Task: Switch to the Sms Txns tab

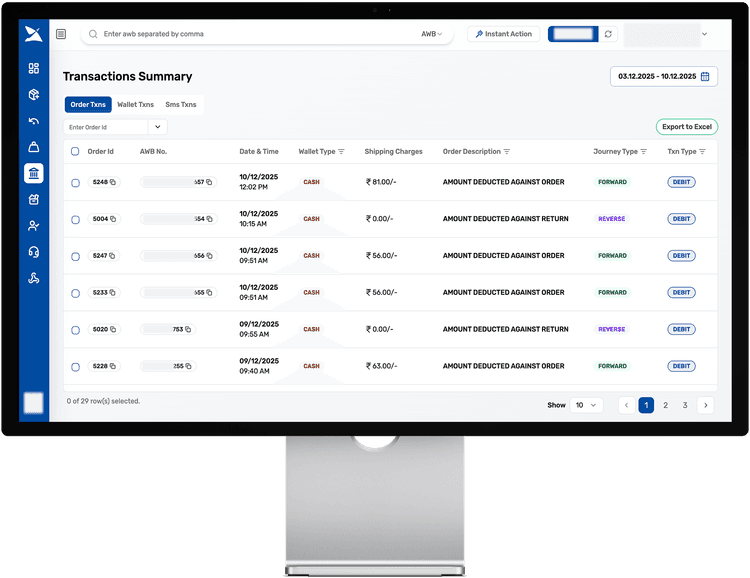Action: pos(181,104)
